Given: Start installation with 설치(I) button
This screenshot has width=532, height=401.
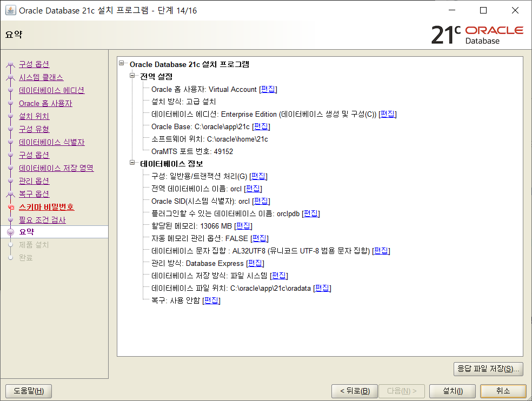Looking at the screenshot, I should point(453,391).
